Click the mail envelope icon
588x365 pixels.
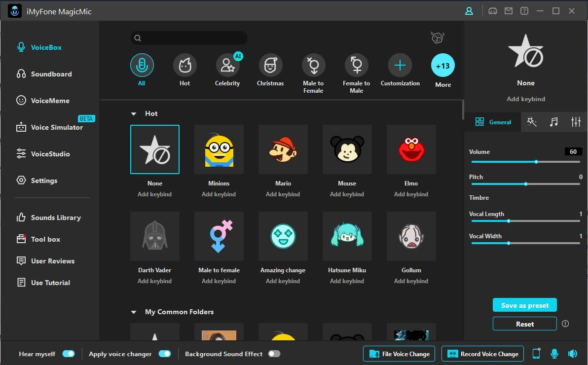(508, 11)
